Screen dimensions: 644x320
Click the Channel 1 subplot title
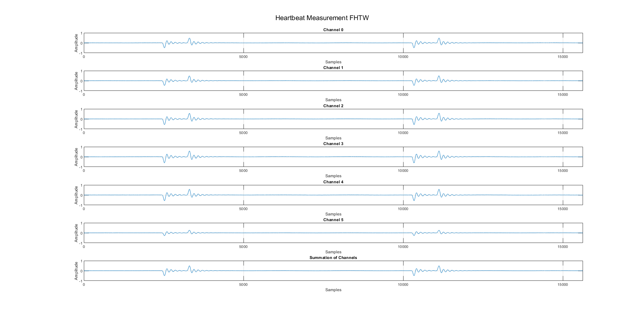tap(333, 68)
